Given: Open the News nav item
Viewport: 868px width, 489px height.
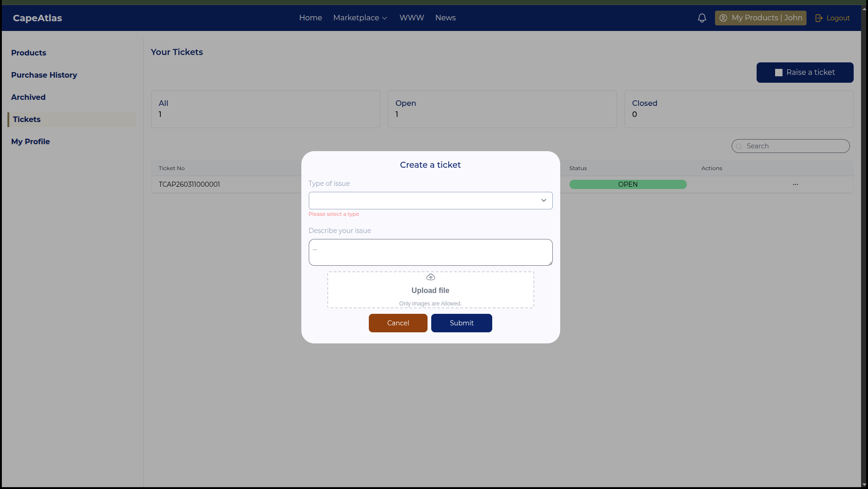Looking at the screenshot, I should [446, 18].
